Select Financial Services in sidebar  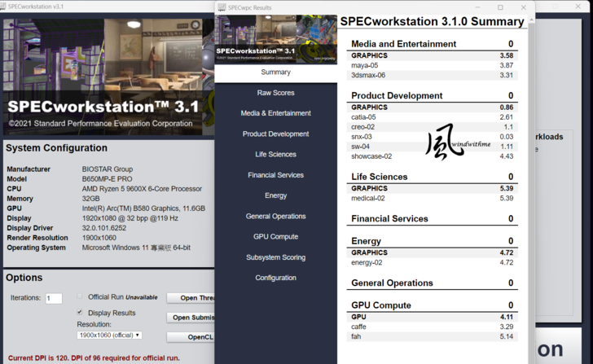click(x=275, y=175)
